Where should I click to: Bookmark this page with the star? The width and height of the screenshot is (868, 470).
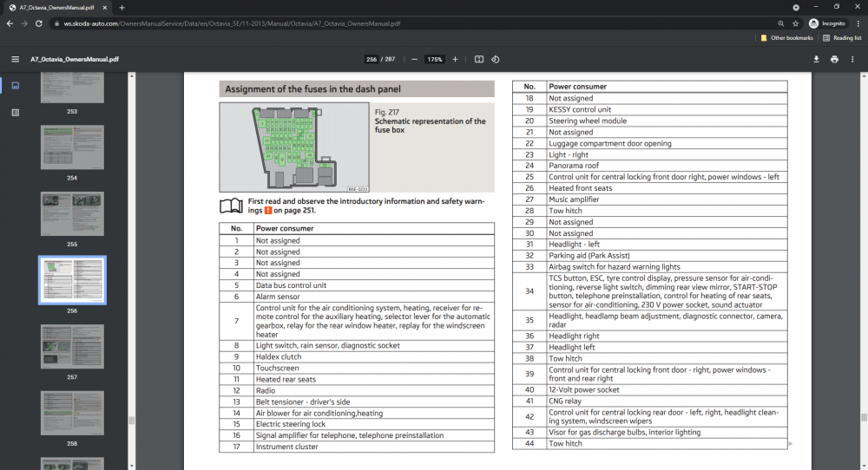(x=795, y=23)
